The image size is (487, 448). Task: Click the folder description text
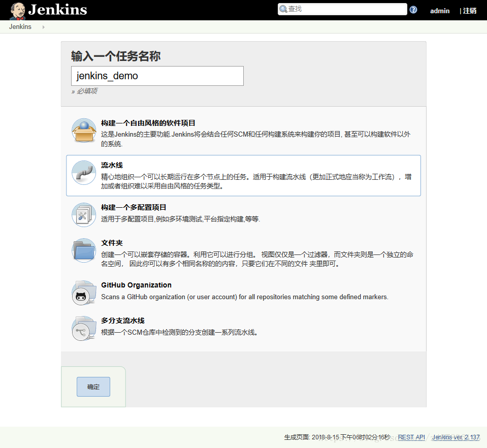point(257,259)
